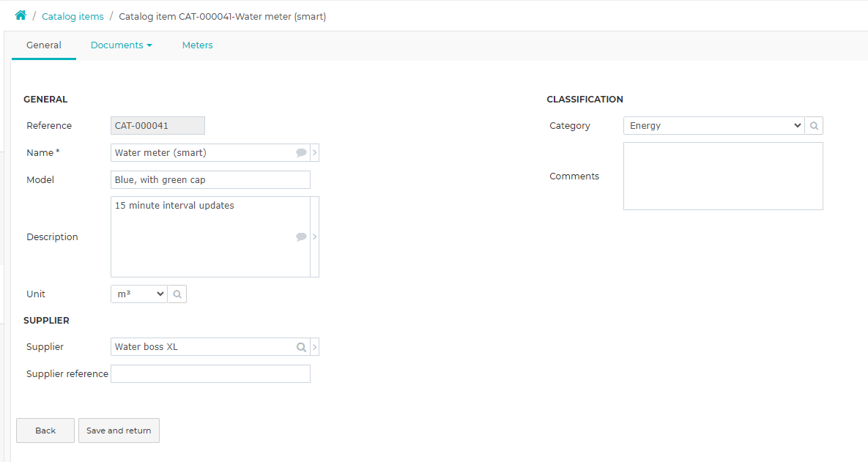Open Catalog items breadcrumb link
Image resolution: width=868 pixels, height=462 pixels.
73,17
